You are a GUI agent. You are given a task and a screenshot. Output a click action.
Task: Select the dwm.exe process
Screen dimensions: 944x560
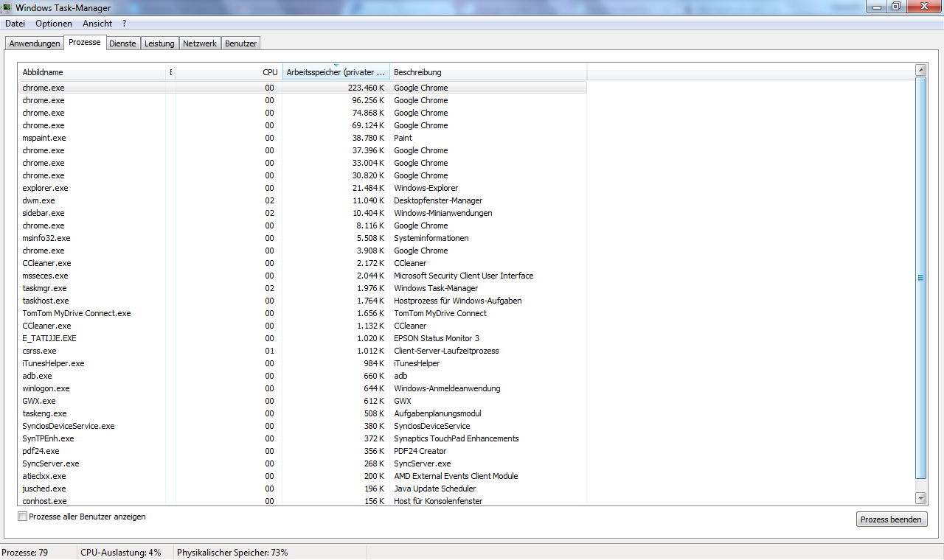click(302, 200)
